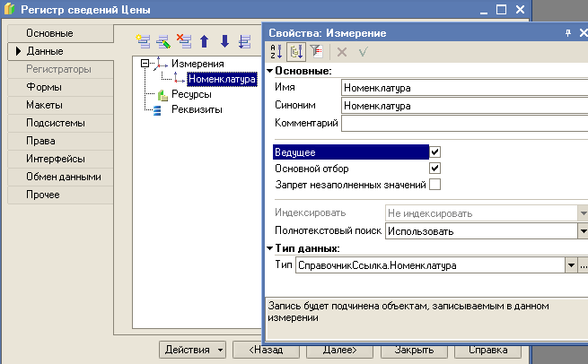This screenshot has width=588, height=364.
Task: Click the filter important properties icon
Action: 317,52
